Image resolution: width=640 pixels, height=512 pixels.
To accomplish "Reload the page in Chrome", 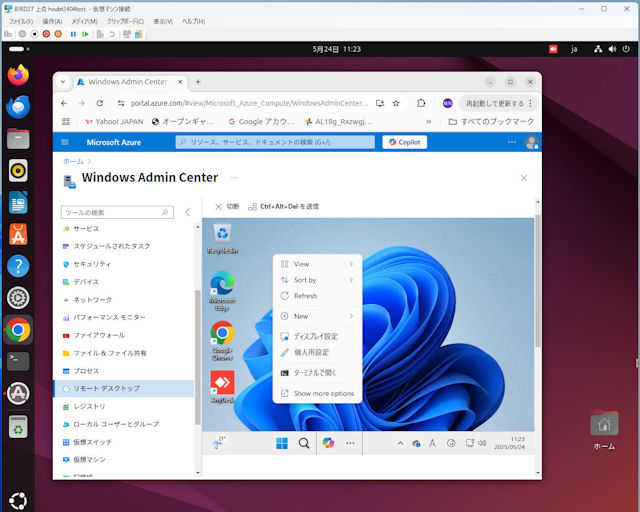I will 100,103.
